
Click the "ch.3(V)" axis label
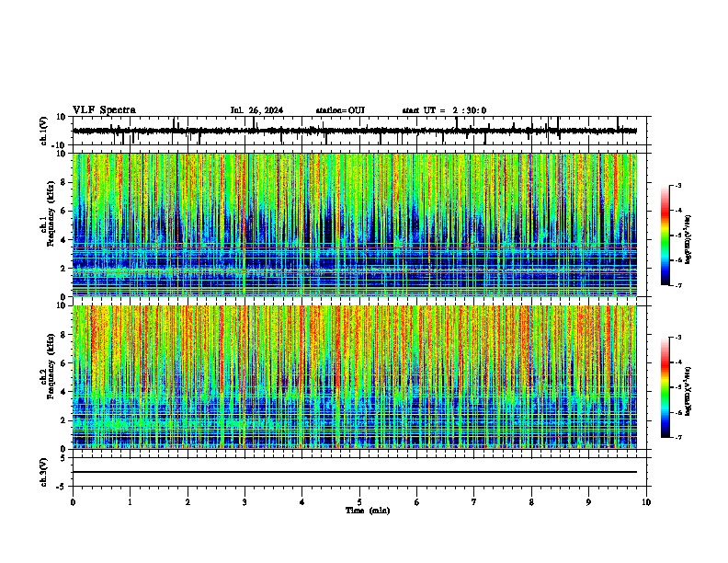click(44, 472)
